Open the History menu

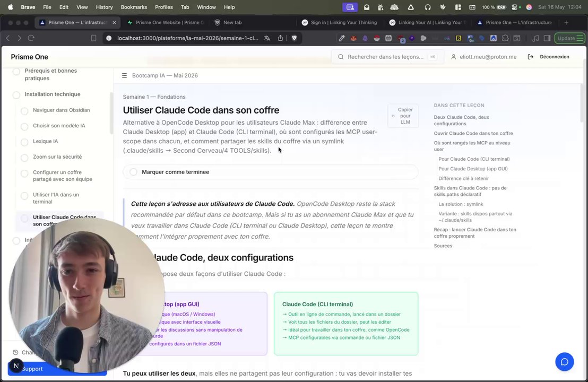pos(104,7)
